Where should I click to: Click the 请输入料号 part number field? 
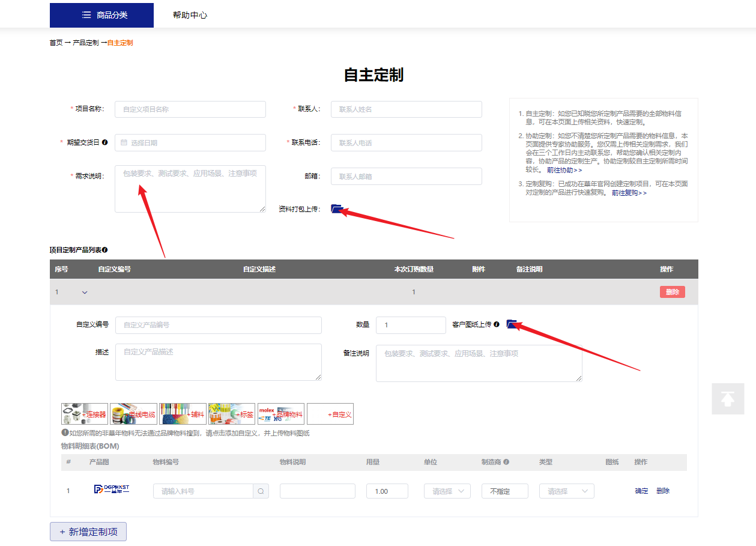(x=203, y=491)
